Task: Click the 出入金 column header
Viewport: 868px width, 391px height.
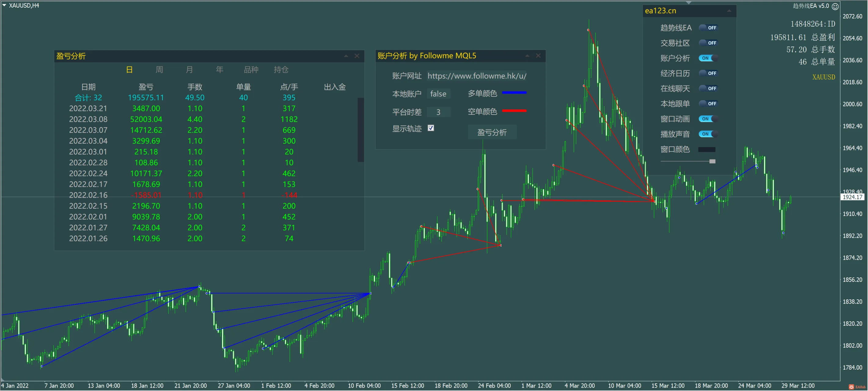Action: [x=335, y=87]
